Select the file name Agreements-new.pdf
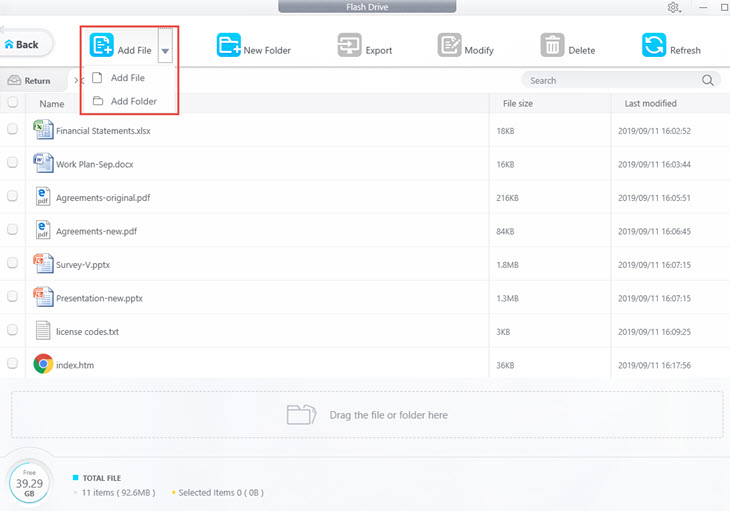Viewport: 730px width, 511px height. point(96,231)
